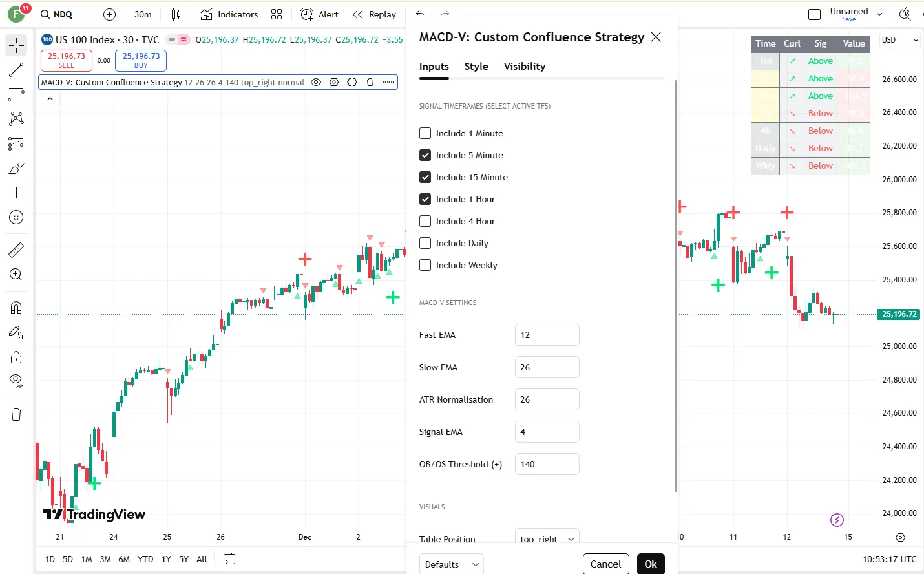Enable Include 1 Minute checkbox

point(425,133)
